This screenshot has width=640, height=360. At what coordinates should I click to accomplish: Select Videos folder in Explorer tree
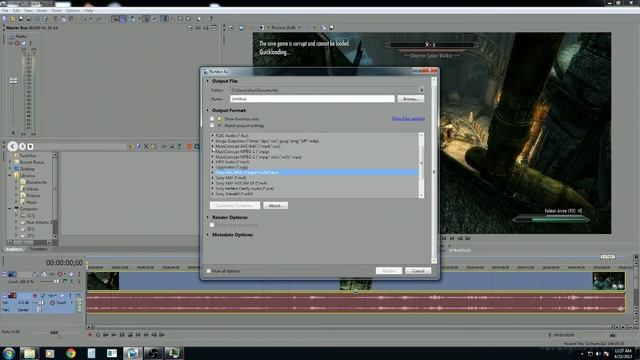[32, 189]
